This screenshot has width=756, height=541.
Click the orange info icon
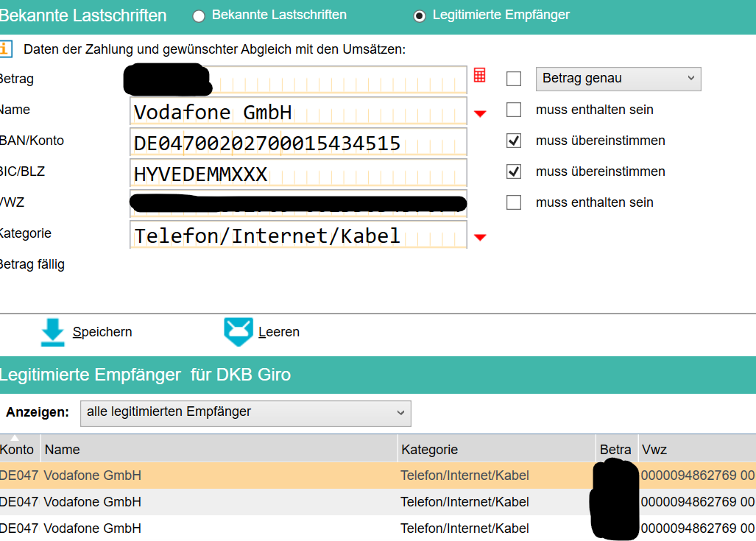coord(5,49)
